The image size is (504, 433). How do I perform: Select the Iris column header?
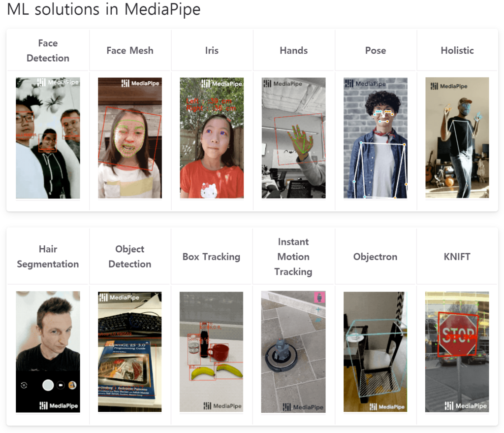212,51
